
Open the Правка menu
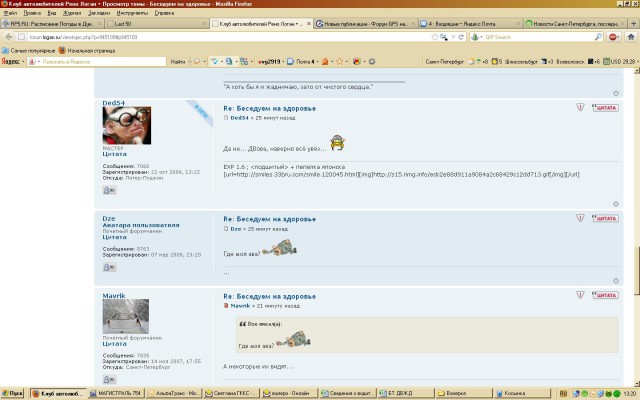[x=32, y=13]
